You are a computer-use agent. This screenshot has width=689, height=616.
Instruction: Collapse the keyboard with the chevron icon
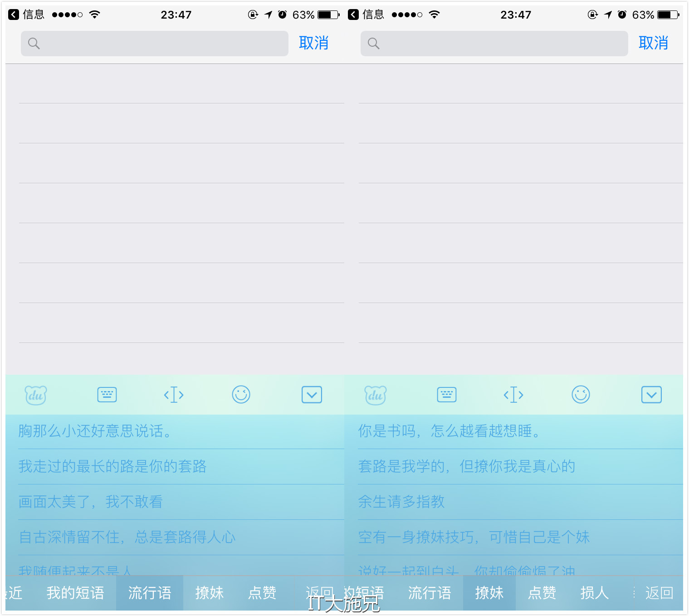(x=311, y=395)
